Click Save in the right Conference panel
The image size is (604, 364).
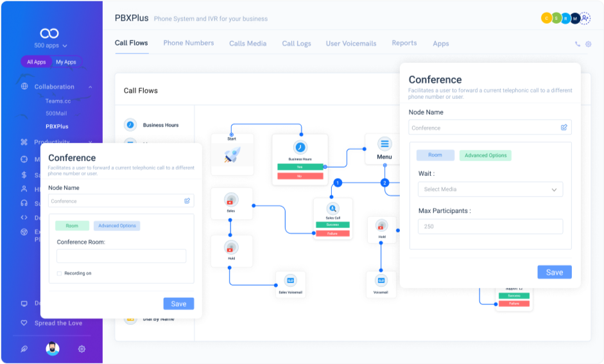(554, 272)
